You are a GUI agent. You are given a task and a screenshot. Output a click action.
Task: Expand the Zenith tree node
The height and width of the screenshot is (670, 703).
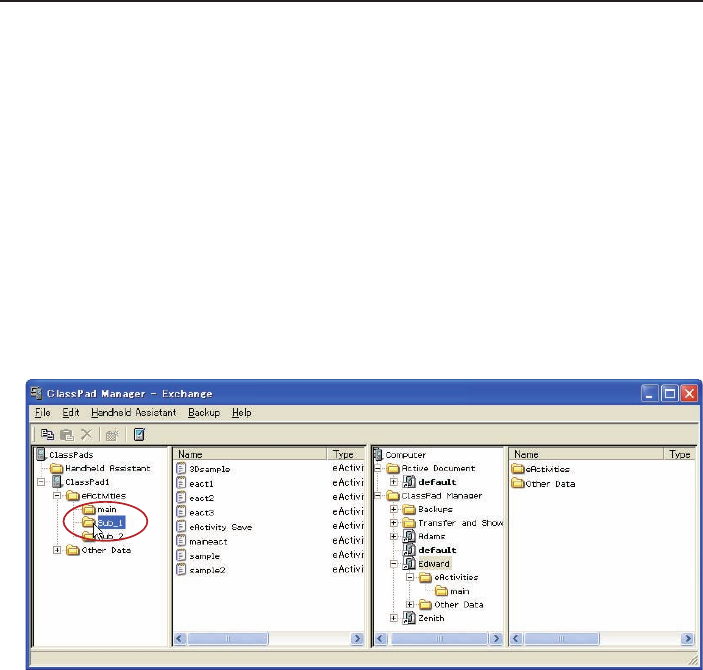(394, 618)
